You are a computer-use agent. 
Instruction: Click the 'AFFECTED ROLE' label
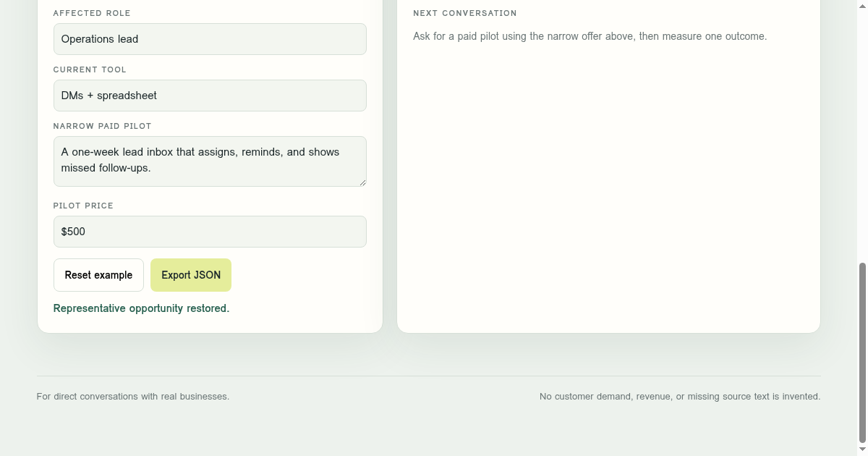[x=92, y=13]
